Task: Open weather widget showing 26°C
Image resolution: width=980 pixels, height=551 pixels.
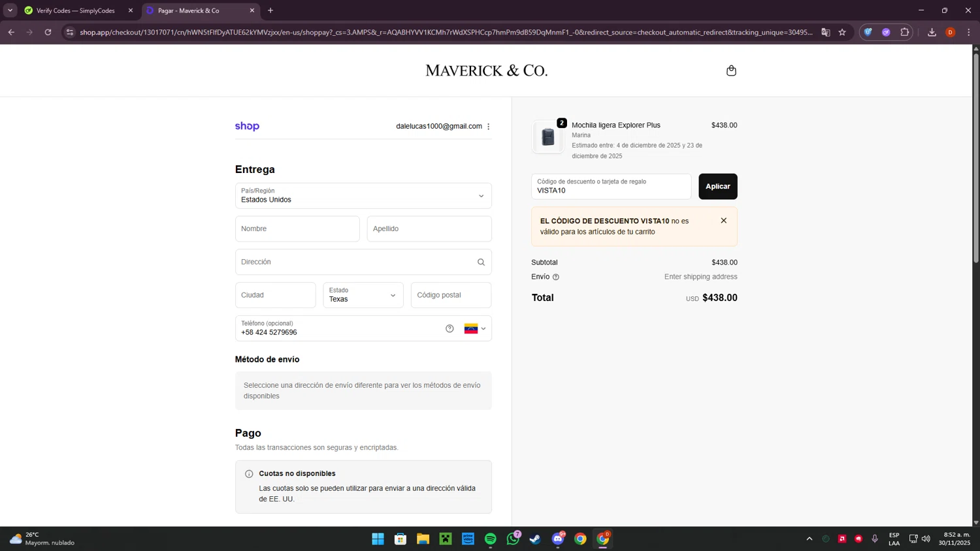Action: [x=42, y=539]
